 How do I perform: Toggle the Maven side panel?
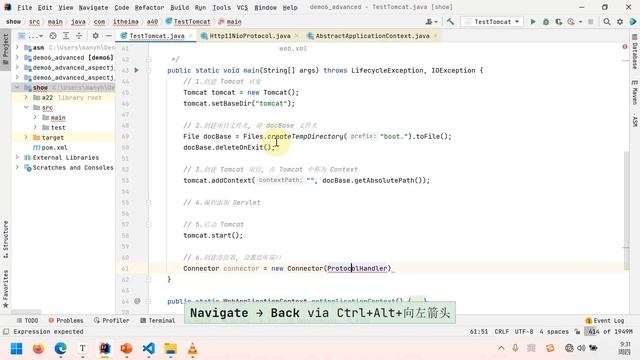coord(635,92)
